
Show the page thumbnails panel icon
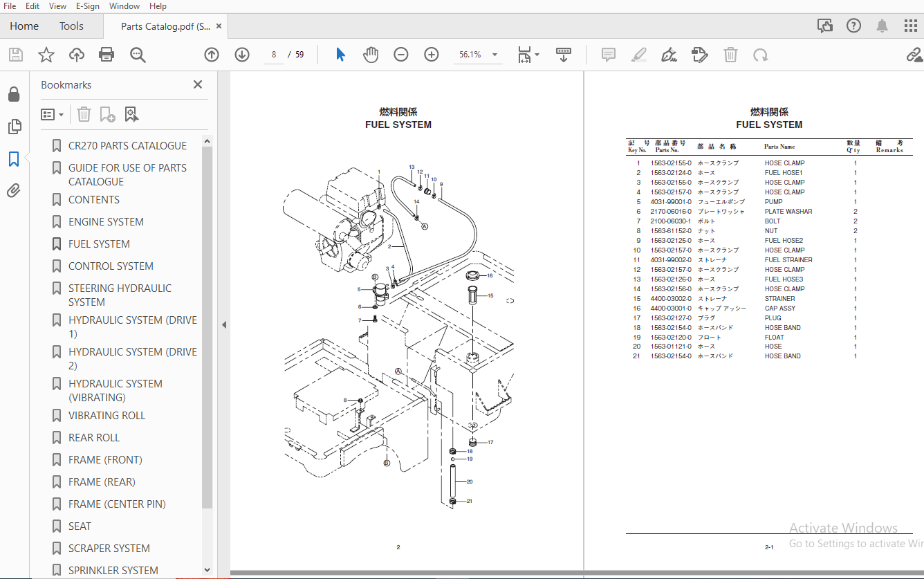click(14, 127)
